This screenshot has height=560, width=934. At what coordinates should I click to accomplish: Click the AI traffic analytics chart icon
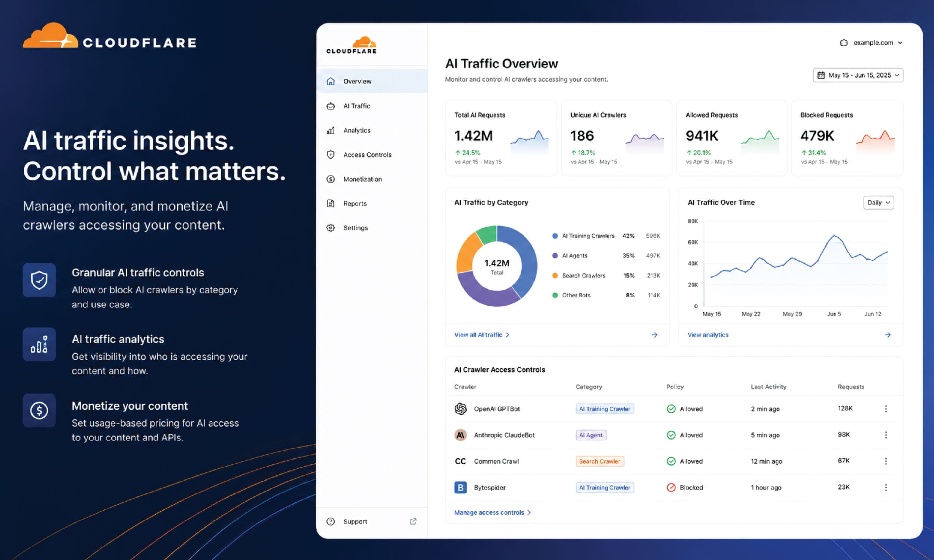[x=39, y=344]
